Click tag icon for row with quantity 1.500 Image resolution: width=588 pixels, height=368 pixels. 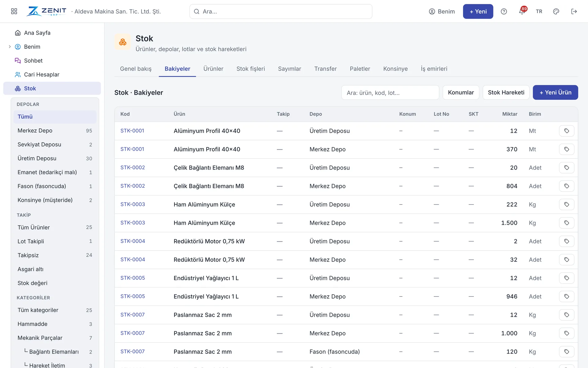click(x=567, y=223)
